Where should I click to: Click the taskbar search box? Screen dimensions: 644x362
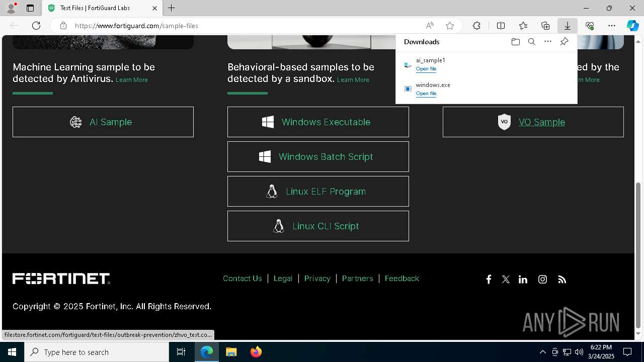pyautogui.click(x=97, y=352)
